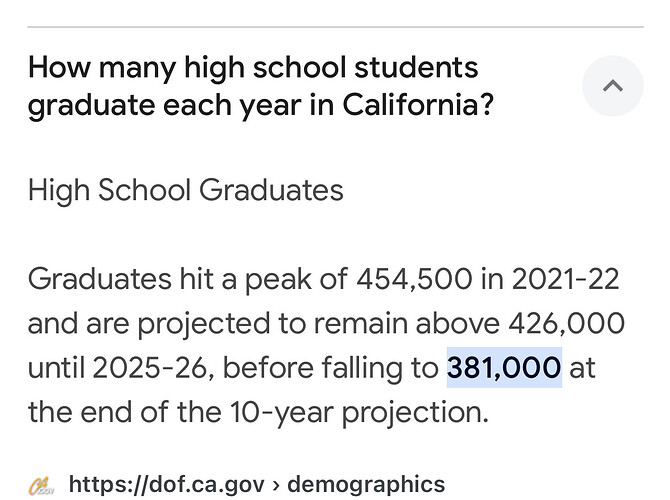
Task: Click the 426,000 figure in the answer
Action: (x=567, y=324)
